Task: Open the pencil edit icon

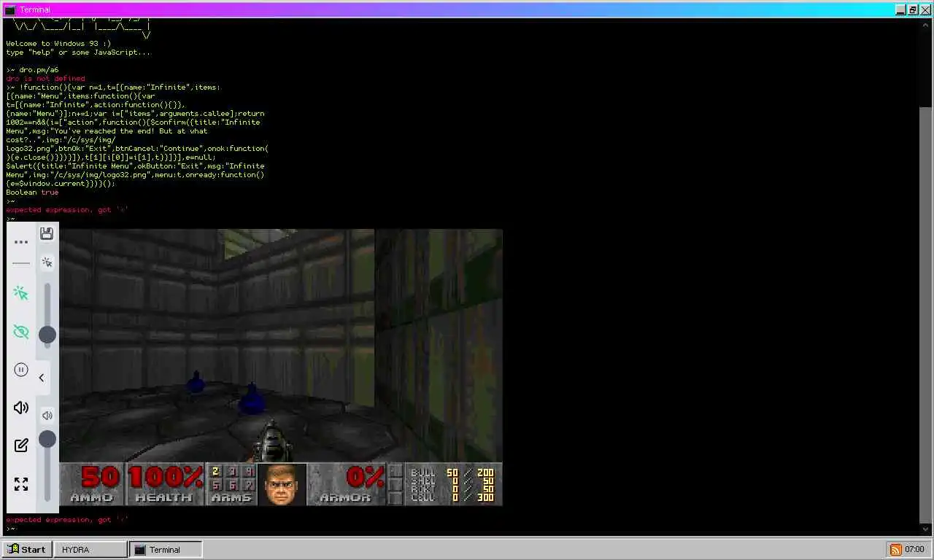Action: point(21,445)
